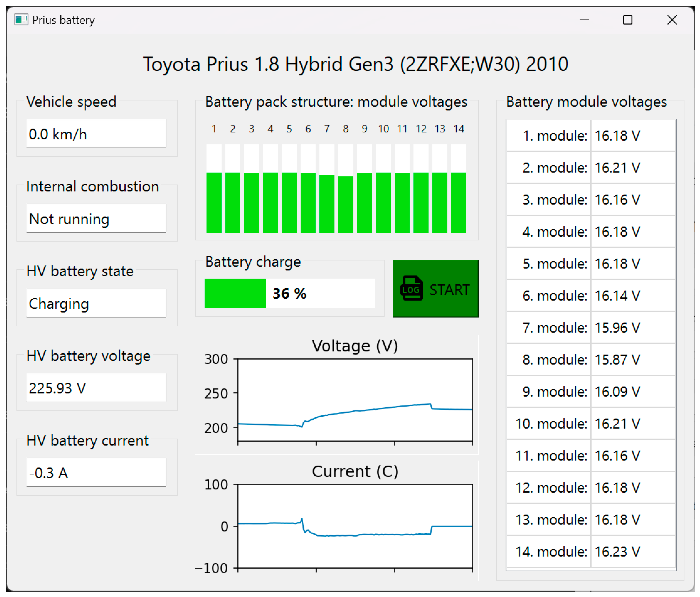
Task: Click the HV battery state Charging field
Action: click(96, 303)
